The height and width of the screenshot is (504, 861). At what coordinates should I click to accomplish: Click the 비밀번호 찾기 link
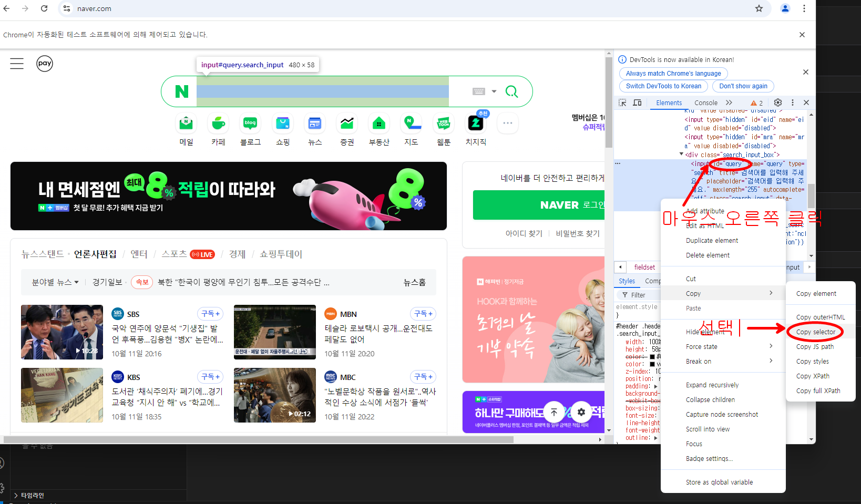(x=577, y=233)
